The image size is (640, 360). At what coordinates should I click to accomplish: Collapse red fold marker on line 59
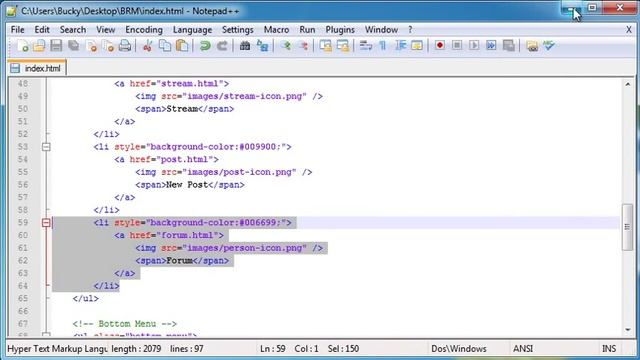pyautogui.click(x=46, y=223)
